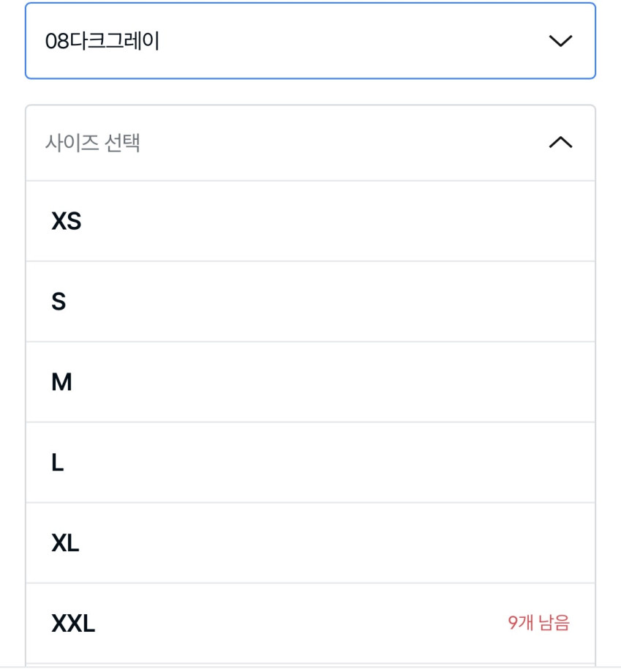621x672 pixels.
Task: Click the down chevron beside 08다크그레이
Action: [x=560, y=41]
